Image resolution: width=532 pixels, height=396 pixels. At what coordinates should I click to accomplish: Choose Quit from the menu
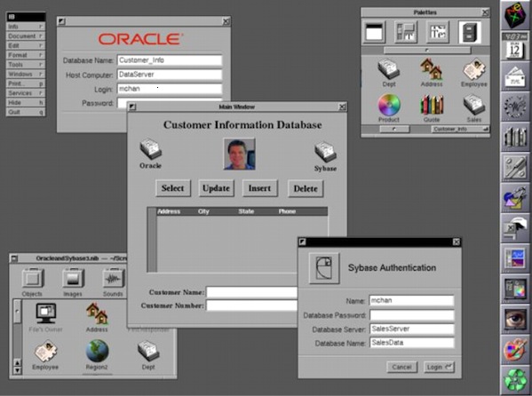[x=26, y=112]
